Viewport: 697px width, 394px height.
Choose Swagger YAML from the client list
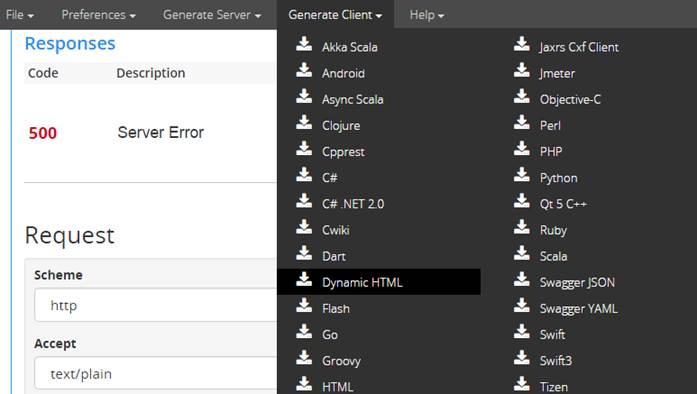[578, 309]
